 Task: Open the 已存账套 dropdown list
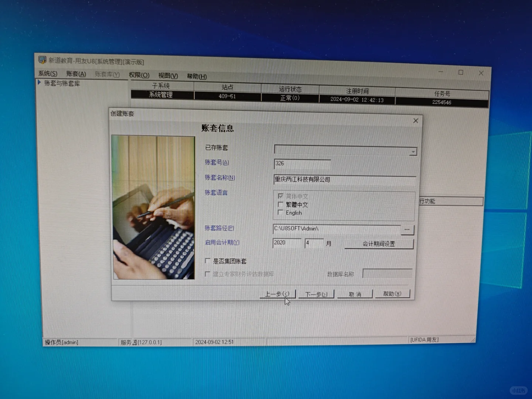(413, 151)
